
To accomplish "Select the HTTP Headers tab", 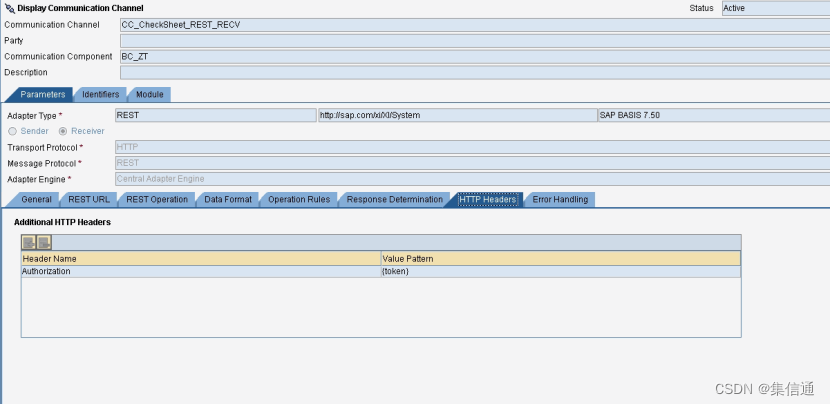I will coord(488,200).
